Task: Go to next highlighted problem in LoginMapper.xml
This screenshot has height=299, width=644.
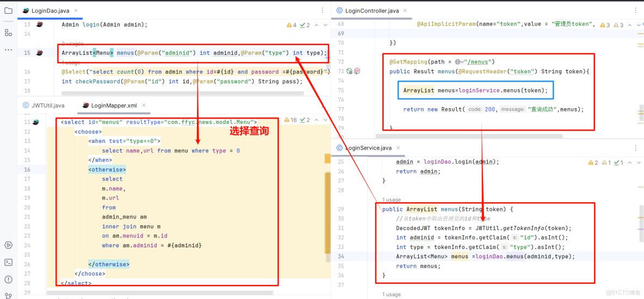Action: pos(325,120)
